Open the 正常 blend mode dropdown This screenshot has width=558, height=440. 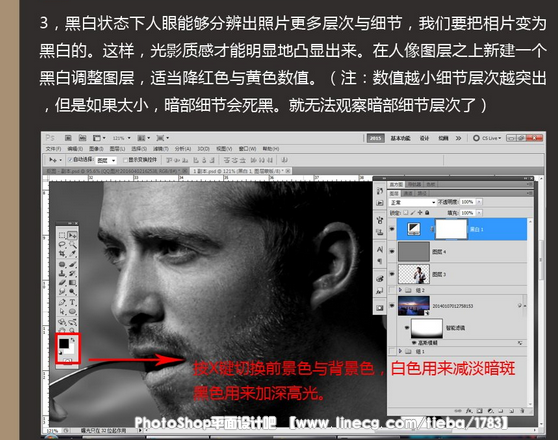pyautogui.click(x=412, y=202)
